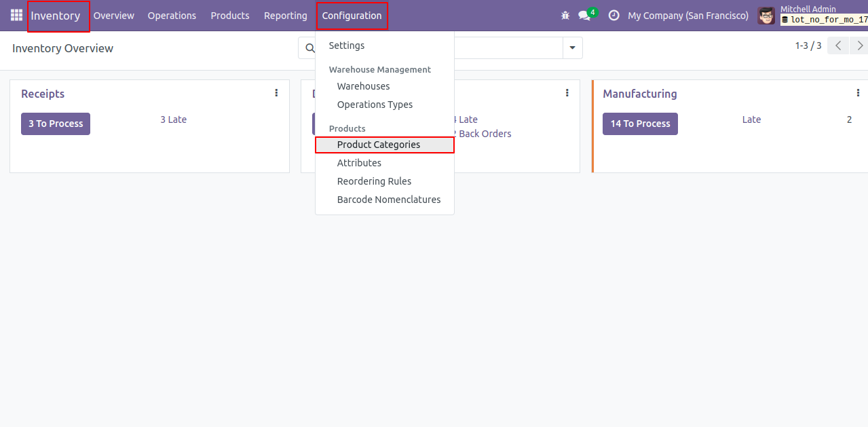Click the Inventory app title

(x=56, y=16)
